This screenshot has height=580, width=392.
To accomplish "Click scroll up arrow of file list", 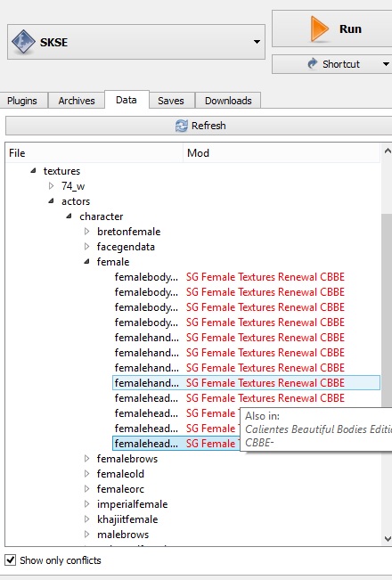I will pos(388,151).
